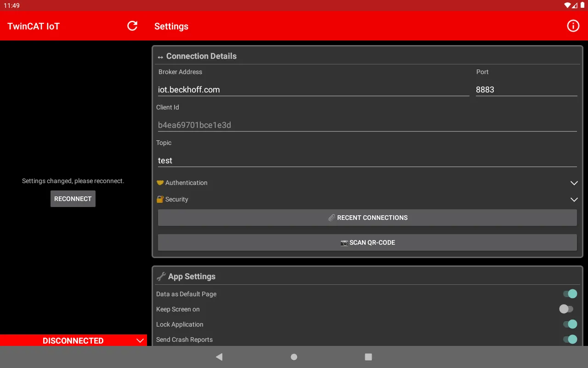The width and height of the screenshot is (588, 368).
Task: Open RECENT CONNECTIONS list
Action: [x=367, y=218]
